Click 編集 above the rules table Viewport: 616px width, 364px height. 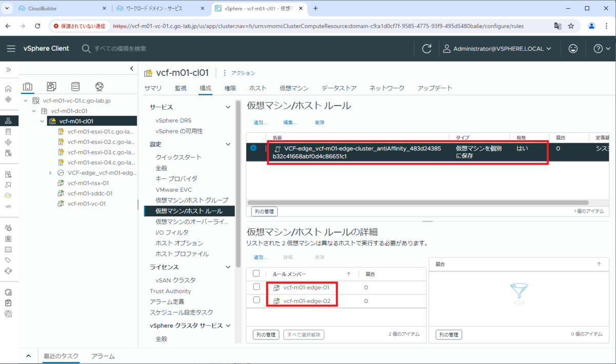pos(291,123)
